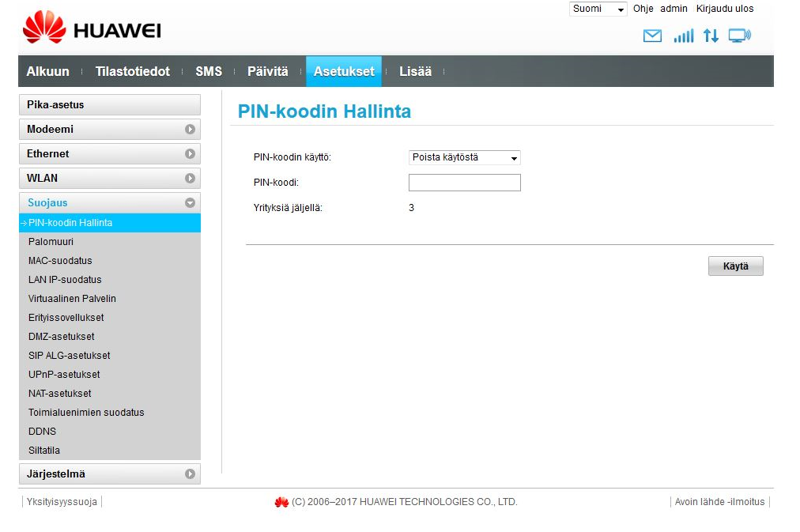
Task: Click the signal strength bars icon
Action: 683,36
